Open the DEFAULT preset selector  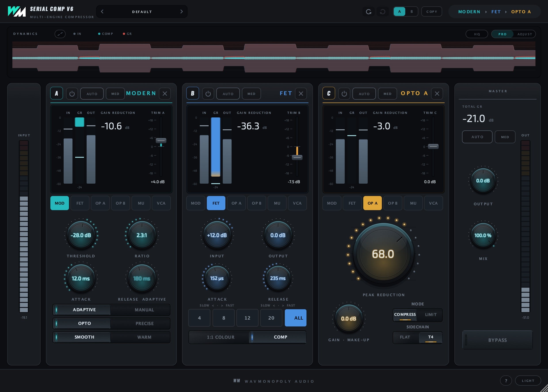point(142,11)
